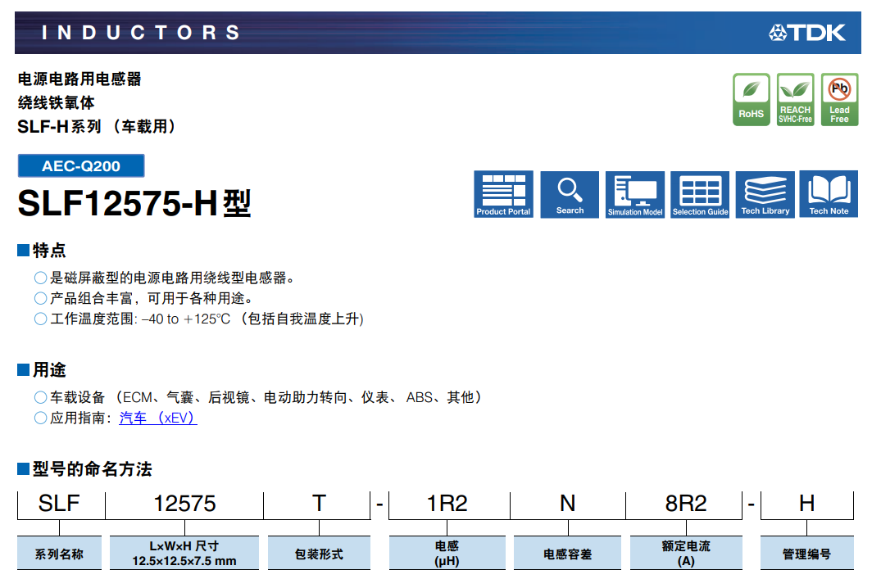This screenshot has width=881, height=588.
Task: Click the 电源电路用电感器 heading line
Action: click(x=79, y=79)
